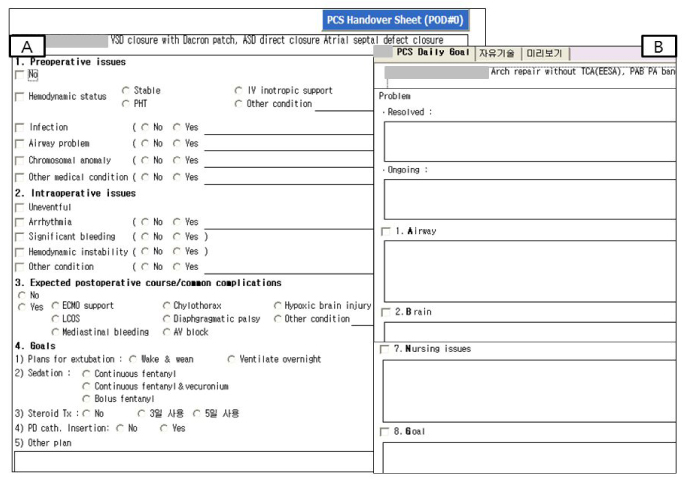The width and height of the screenshot is (686, 487).
Task: Select the 'PHT' radio button
Action: click(126, 104)
